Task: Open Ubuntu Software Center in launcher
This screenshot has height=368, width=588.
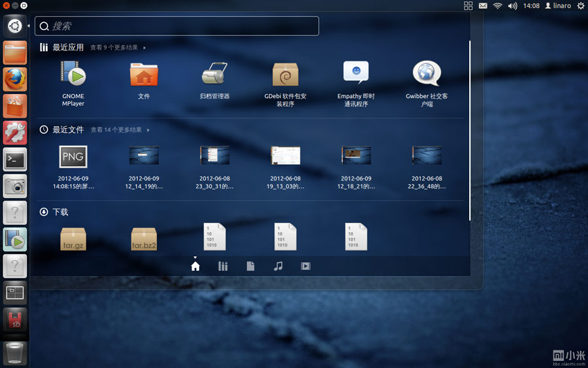Action: point(15,106)
